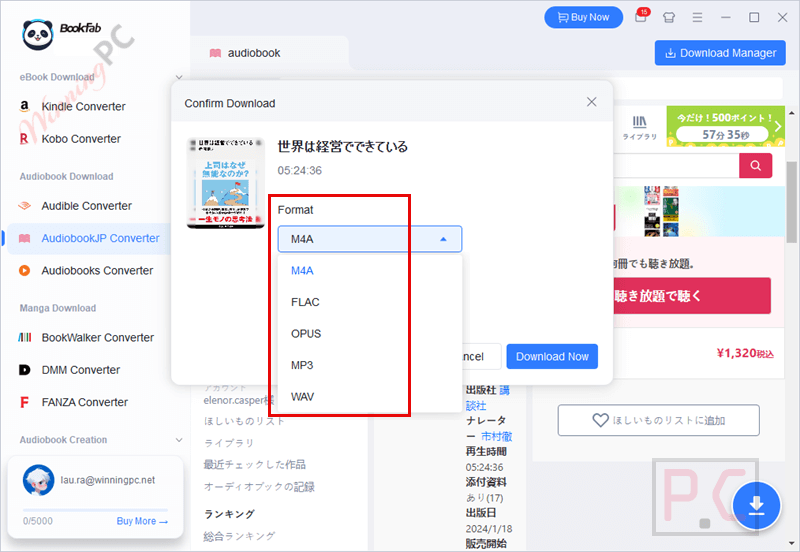Viewport: 800px width, 552px height.
Task: Click the floating blue download circle button
Action: [756, 506]
